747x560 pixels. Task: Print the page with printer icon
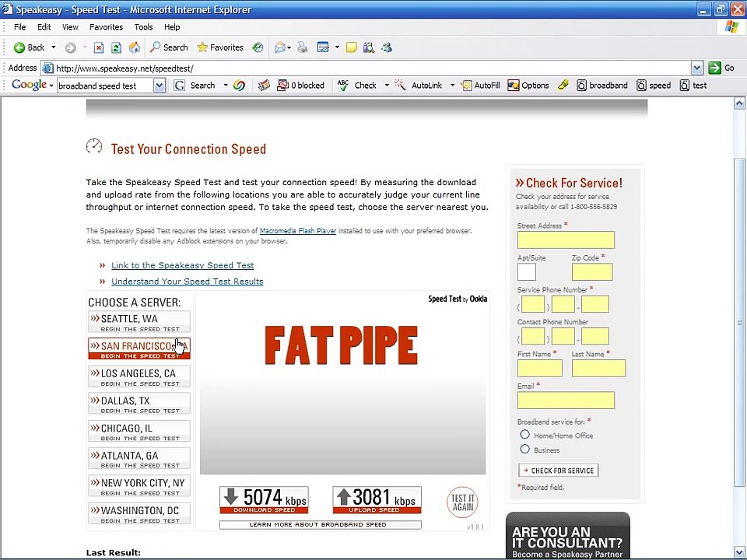[303, 47]
